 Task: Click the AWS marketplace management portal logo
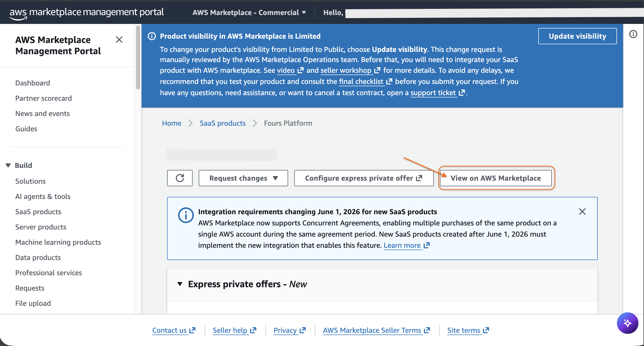tap(87, 13)
